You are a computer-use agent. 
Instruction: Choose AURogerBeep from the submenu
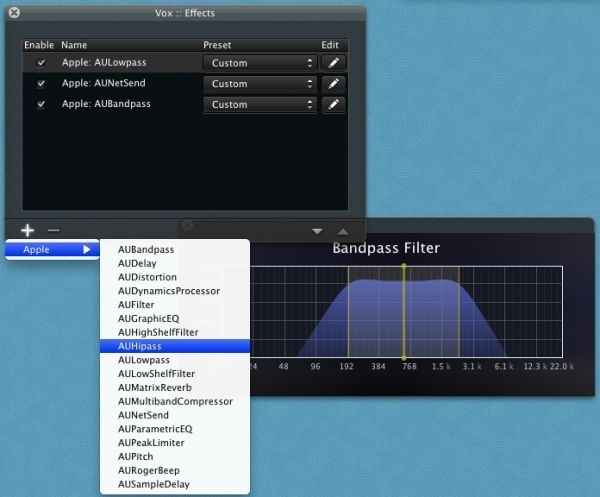(175, 470)
